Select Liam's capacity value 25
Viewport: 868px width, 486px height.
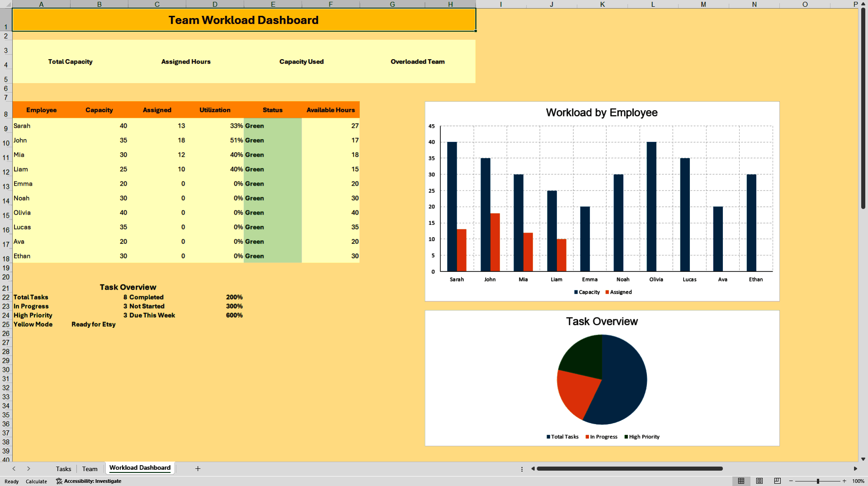coord(99,169)
